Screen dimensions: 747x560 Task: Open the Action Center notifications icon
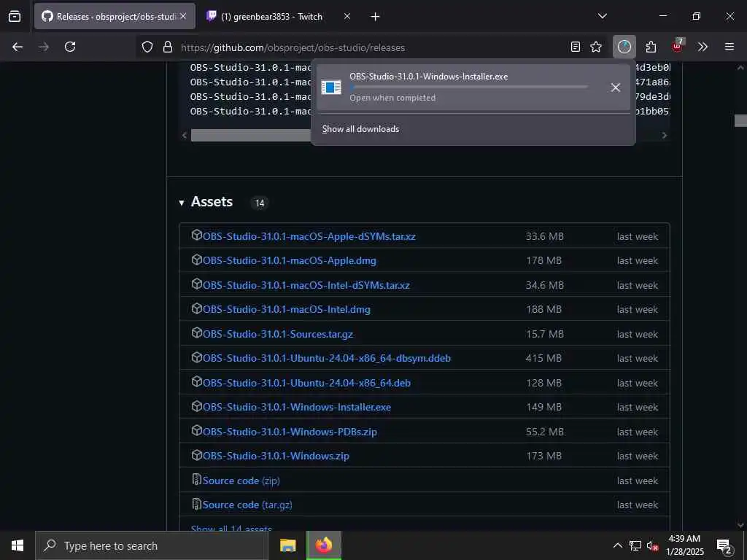pos(724,546)
